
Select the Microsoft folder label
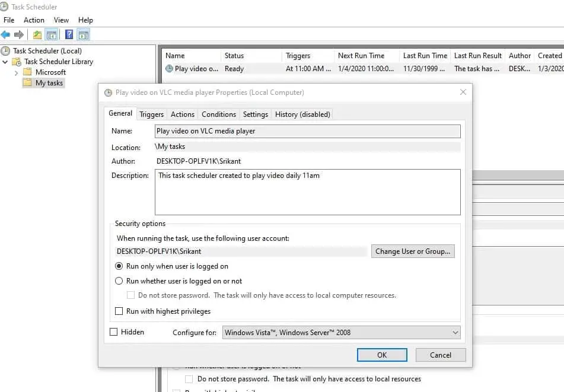click(51, 72)
